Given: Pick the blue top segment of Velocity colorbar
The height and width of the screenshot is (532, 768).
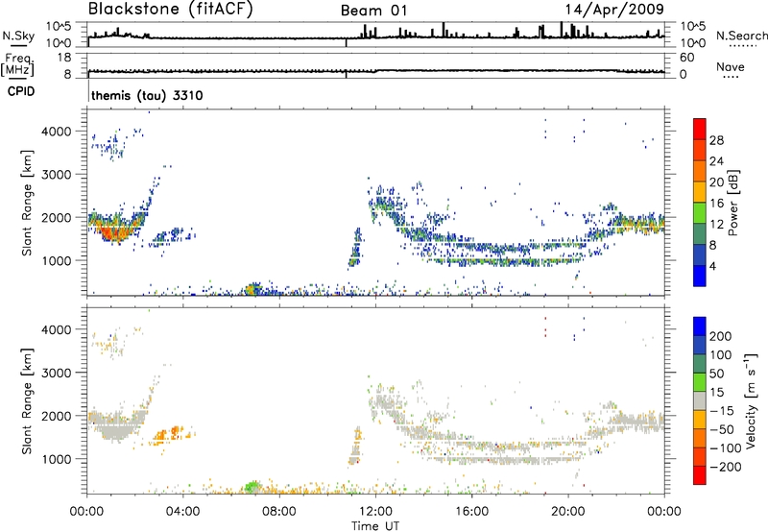Looking at the screenshot, I should coord(700,326).
